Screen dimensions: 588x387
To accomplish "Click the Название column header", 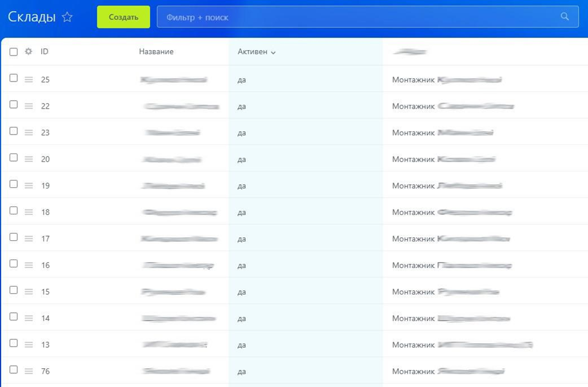I will pyautogui.click(x=156, y=52).
